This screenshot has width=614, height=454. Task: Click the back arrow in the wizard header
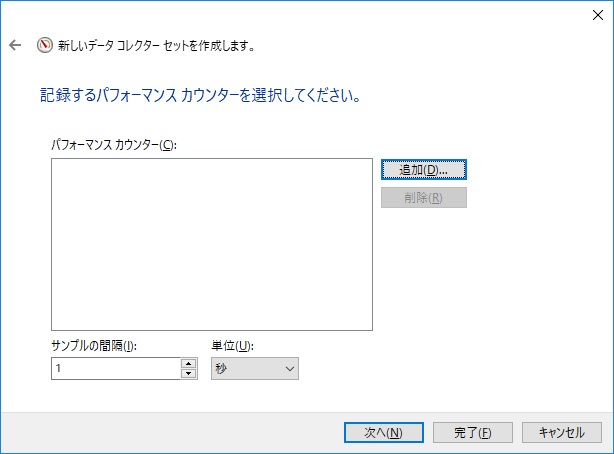15,45
